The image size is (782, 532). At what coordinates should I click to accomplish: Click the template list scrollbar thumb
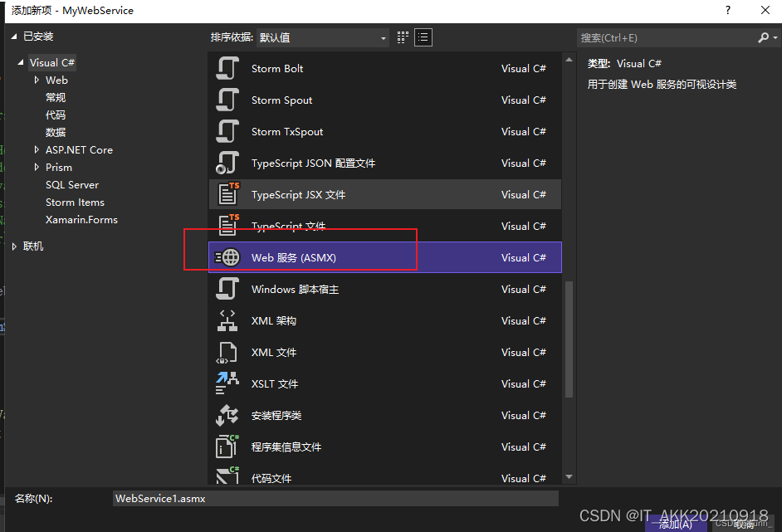pos(569,339)
